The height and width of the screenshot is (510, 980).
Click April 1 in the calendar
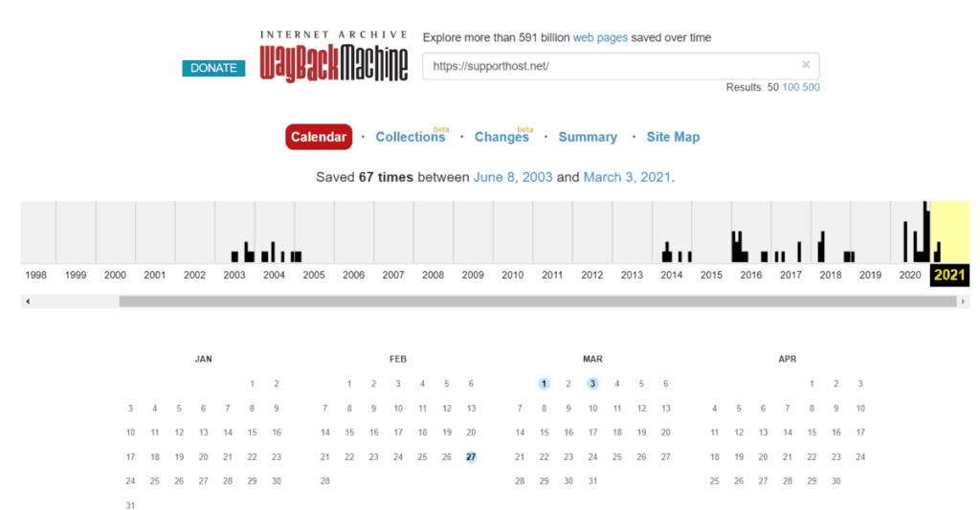pyautogui.click(x=812, y=384)
